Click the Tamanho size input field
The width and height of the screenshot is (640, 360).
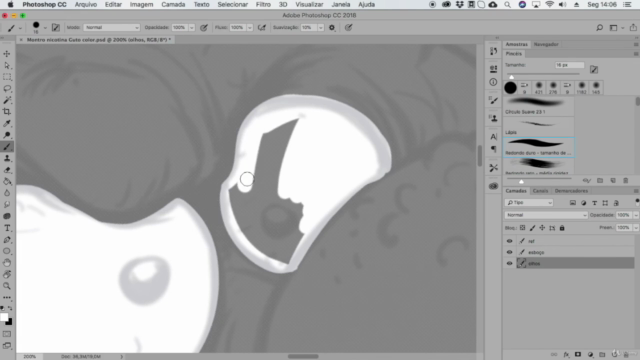(569, 65)
